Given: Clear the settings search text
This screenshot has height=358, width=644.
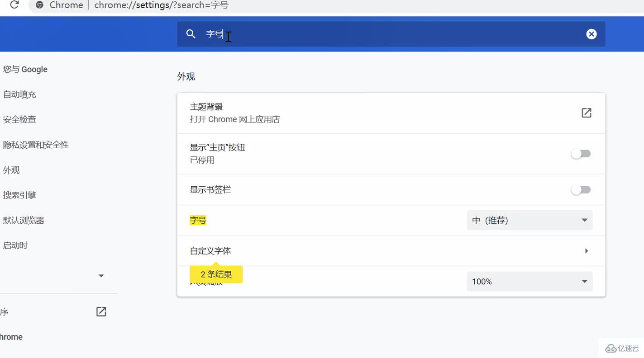Looking at the screenshot, I should (x=592, y=34).
